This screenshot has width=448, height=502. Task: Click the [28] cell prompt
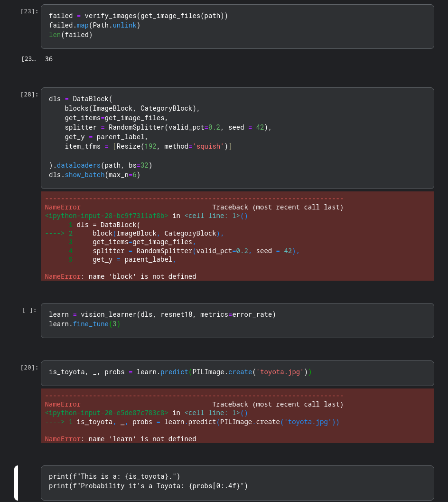click(29, 94)
